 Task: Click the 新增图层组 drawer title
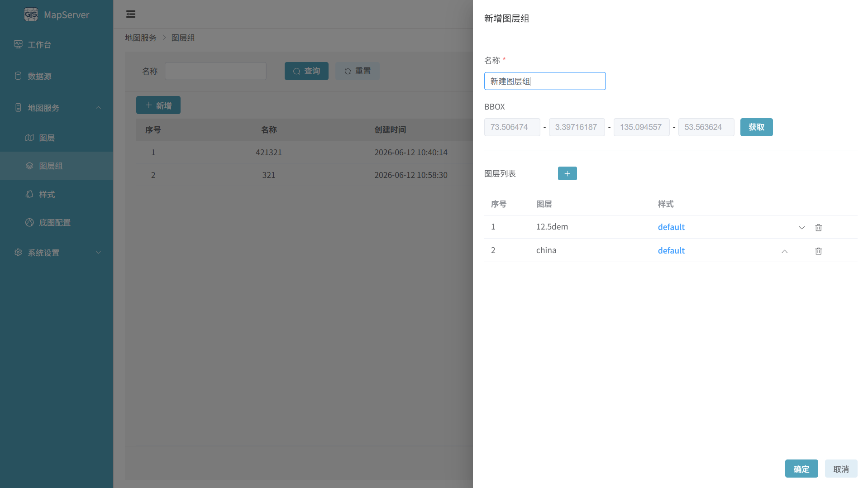[507, 19]
